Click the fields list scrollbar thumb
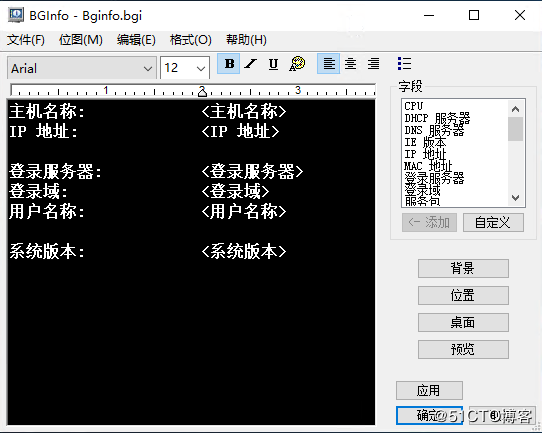 515,129
